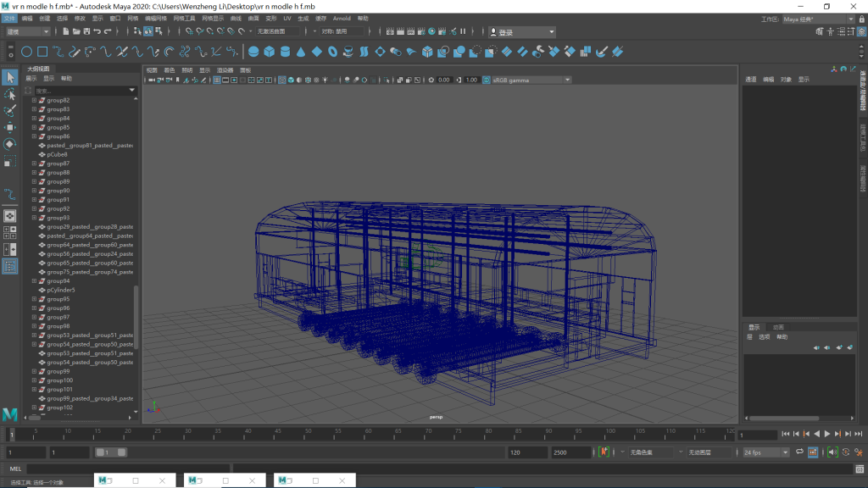Play the animation backwards
The width and height of the screenshot is (868, 488).
coord(817,435)
